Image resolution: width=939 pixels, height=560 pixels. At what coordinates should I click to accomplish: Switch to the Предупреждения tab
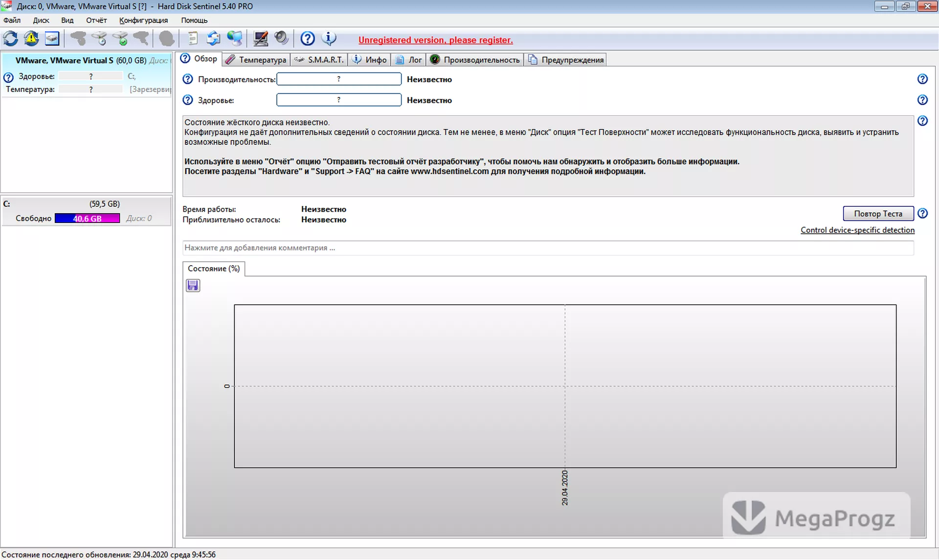coord(565,60)
